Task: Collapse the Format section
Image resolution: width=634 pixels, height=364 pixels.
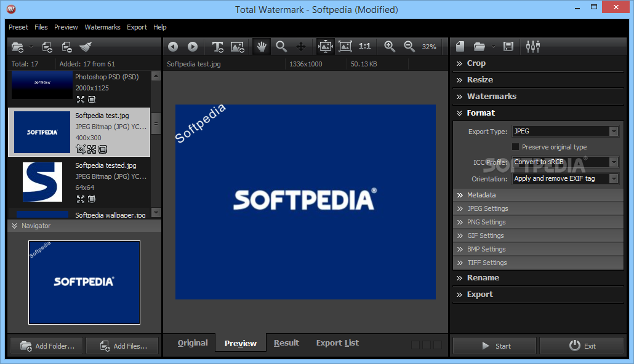Action: pos(538,113)
